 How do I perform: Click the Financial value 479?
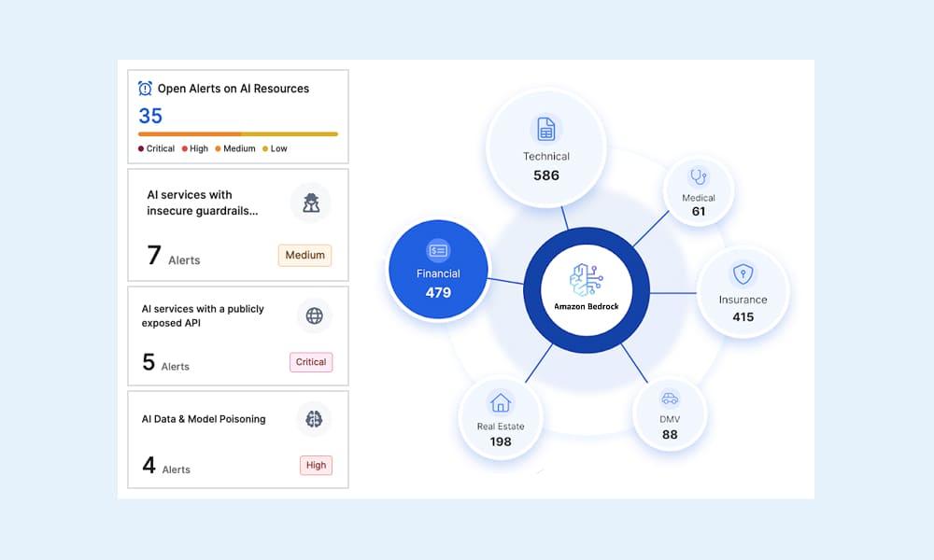(438, 293)
